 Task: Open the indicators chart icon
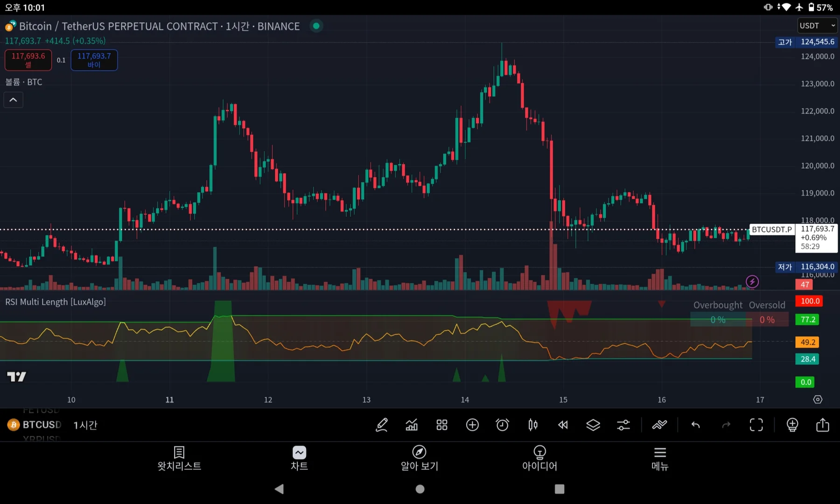[412, 425]
